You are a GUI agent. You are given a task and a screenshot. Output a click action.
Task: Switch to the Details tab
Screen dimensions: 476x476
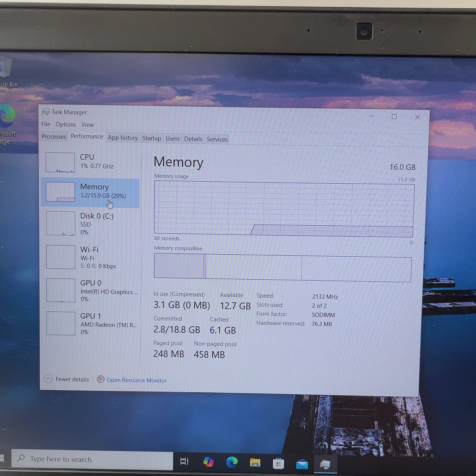pos(193,139)
